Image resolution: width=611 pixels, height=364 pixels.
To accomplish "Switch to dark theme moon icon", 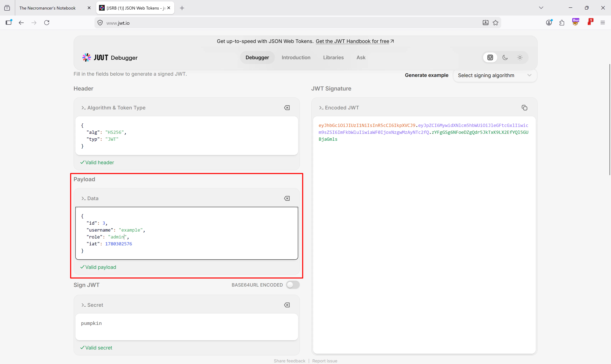I will point(505,57).
